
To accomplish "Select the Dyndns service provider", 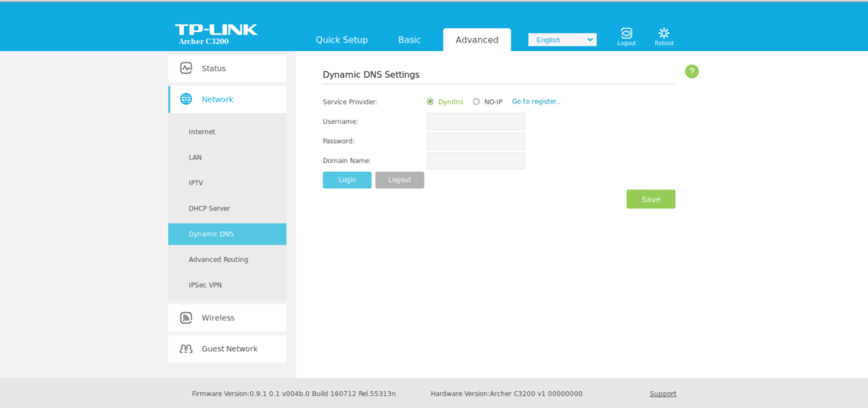I will point(431,102).
